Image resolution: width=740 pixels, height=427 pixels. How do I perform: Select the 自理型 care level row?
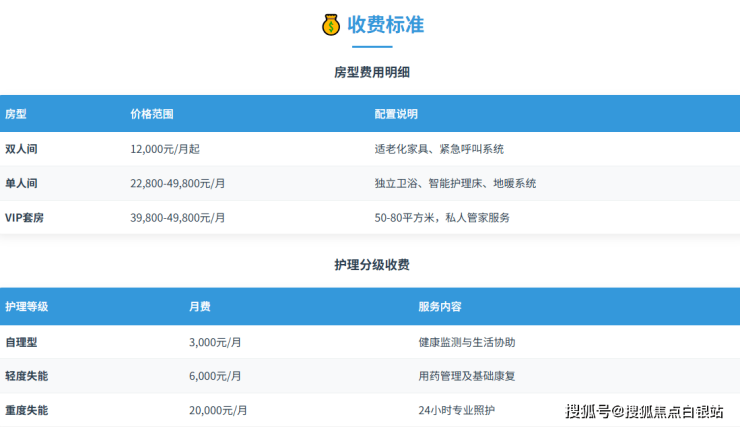[22, 342]
